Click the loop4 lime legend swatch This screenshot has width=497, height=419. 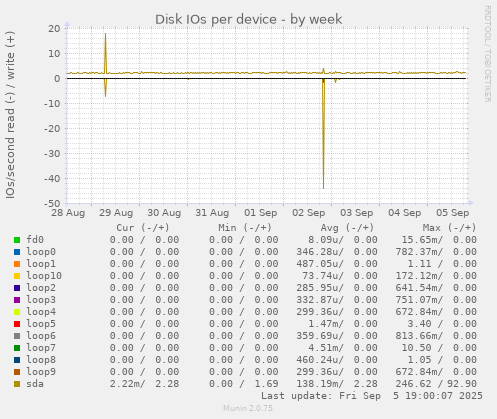tap(17, 312)
